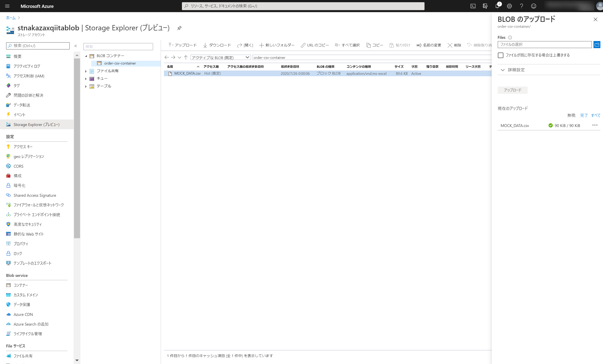Image resolution: width=603 pixels, height=364 pixels.
Task: Open Shared Access Signature menu item
Action: pos(35,195)
